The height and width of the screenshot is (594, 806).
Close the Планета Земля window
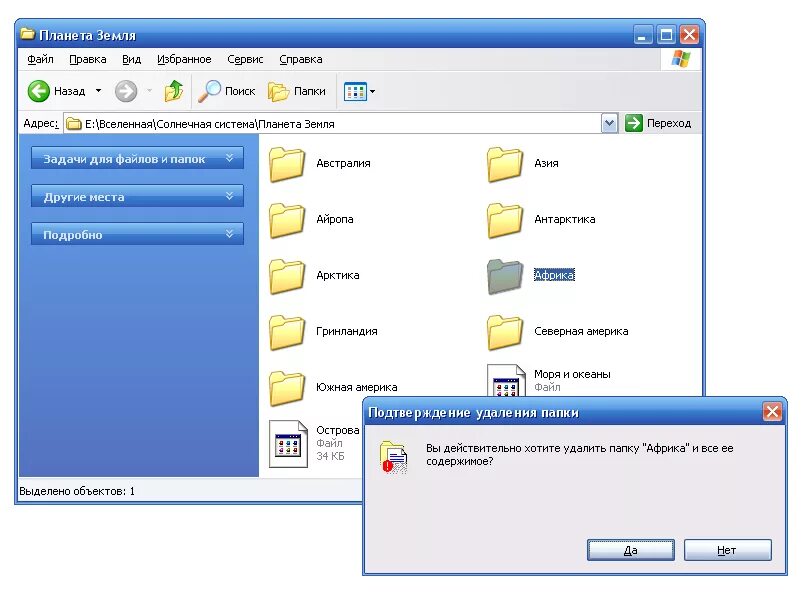click(x=689, y=35)
